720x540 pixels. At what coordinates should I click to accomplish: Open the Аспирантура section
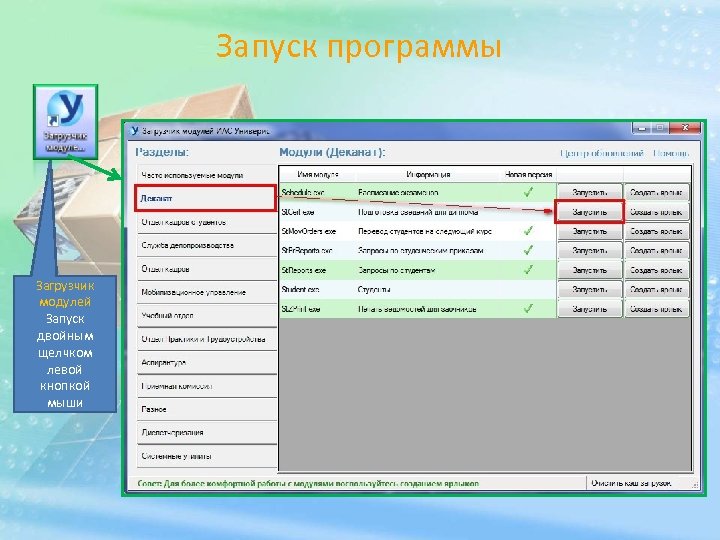207,363
